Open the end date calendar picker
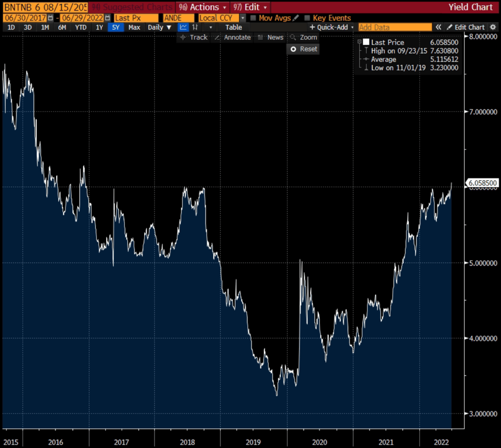501x448 pixels. tap(107, 18)
